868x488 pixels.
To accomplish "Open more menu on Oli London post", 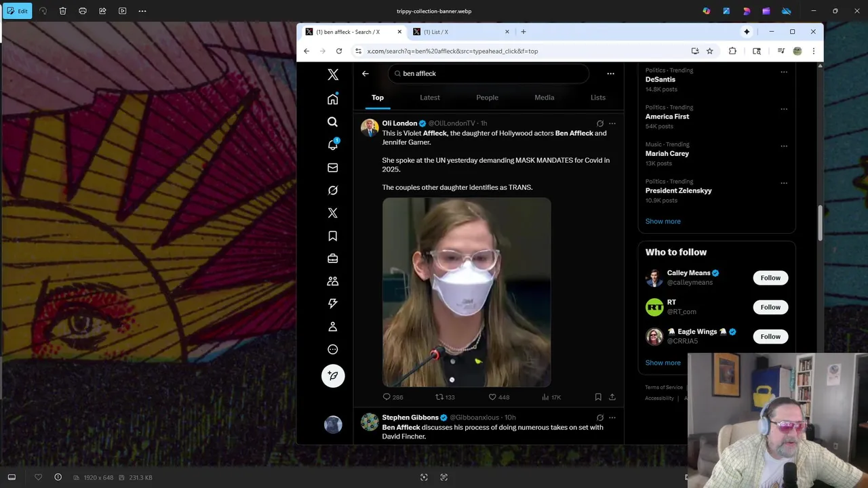I will (x=612, y=123).
